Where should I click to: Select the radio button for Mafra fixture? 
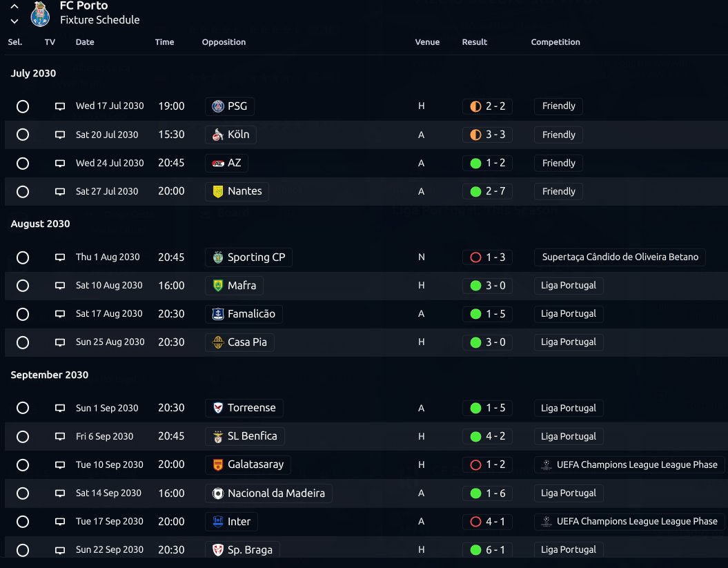click(23, 286)
